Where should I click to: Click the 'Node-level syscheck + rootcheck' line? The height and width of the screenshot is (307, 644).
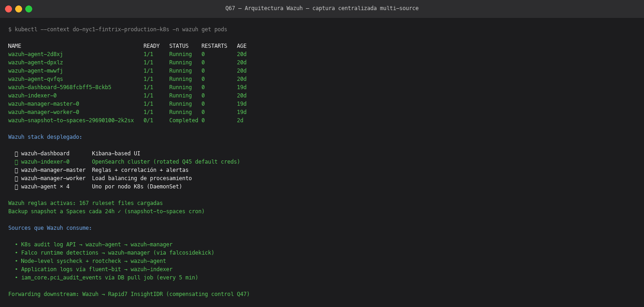click(90, 261)
